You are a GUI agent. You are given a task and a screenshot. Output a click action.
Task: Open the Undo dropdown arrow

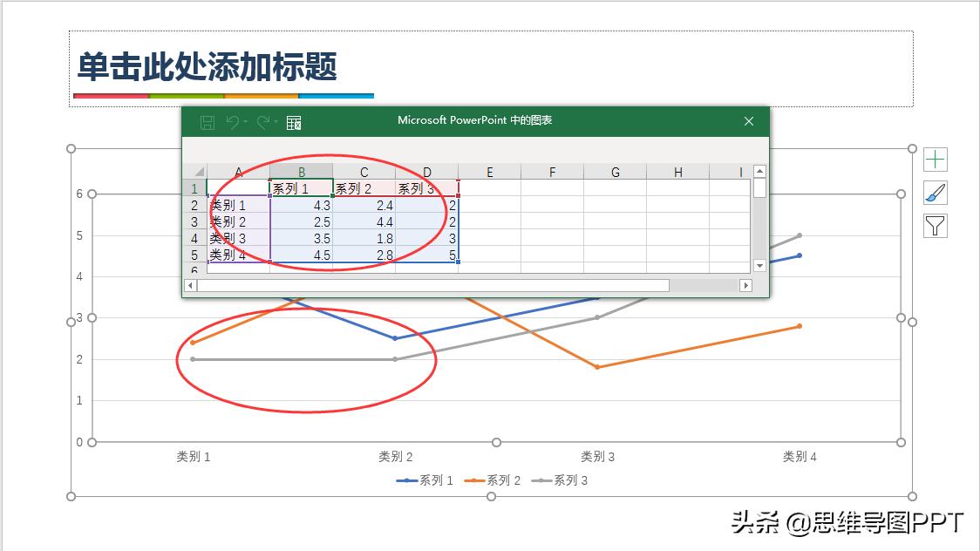point(246,122)
